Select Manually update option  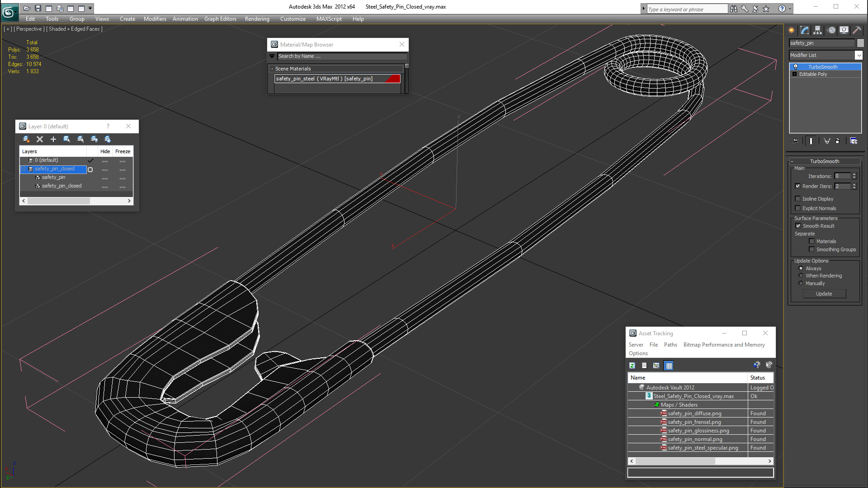pos(801,283)
